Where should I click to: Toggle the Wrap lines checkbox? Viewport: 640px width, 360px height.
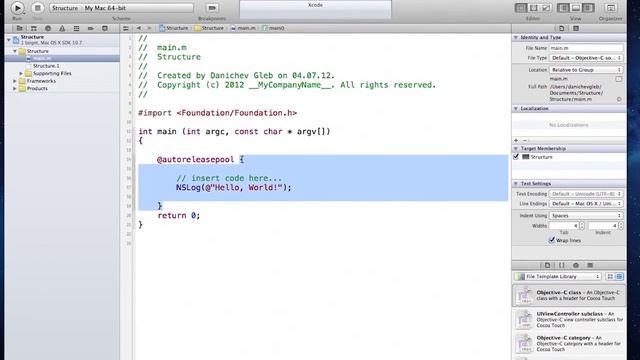(552, 240)
